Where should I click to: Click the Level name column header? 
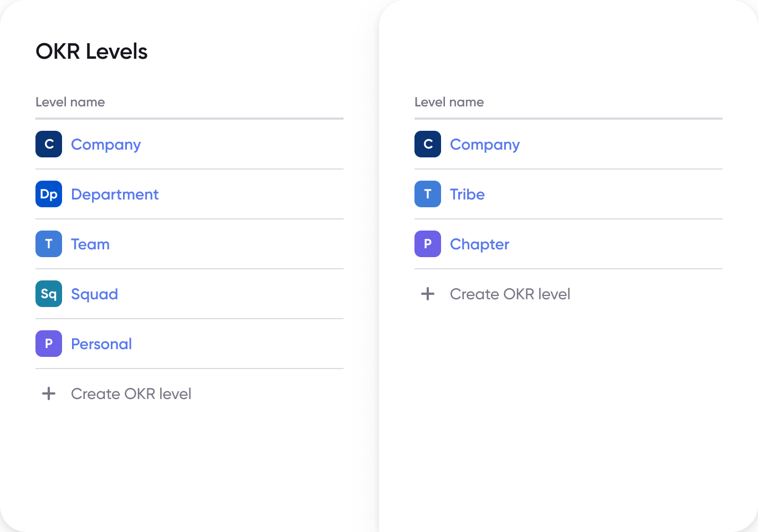[x=70, y=102]
